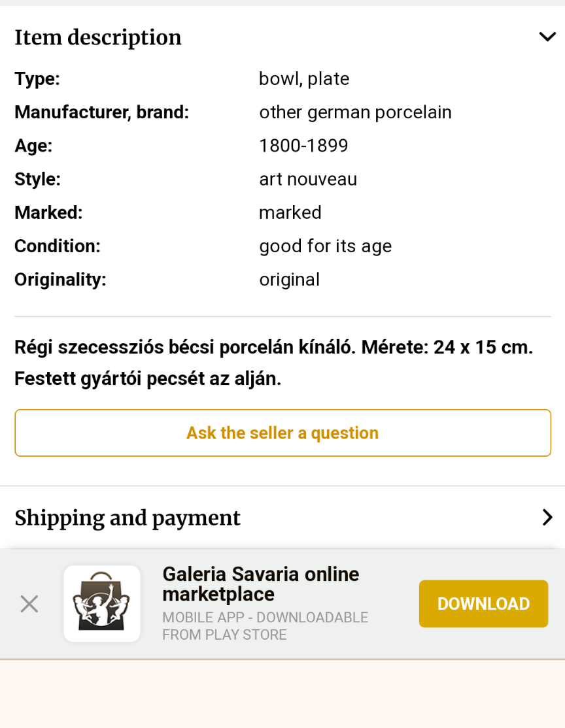This screenshot has width=565, height=728.
Task: Select 'good for its age' condition
Action: (x=325, y=246)
